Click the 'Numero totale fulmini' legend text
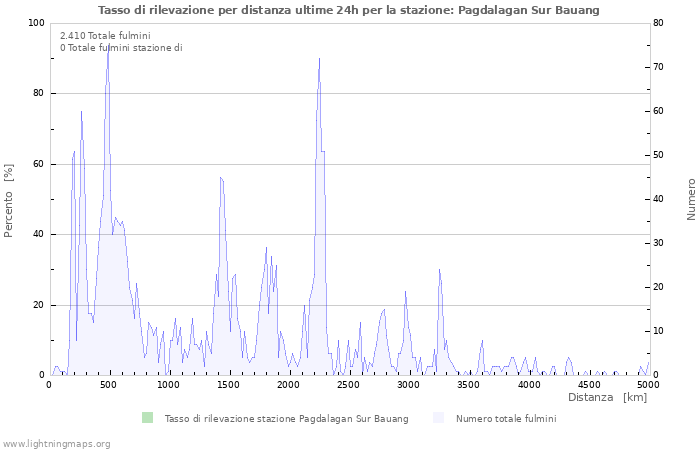This screenshot has height=450, width=700. 506,419
